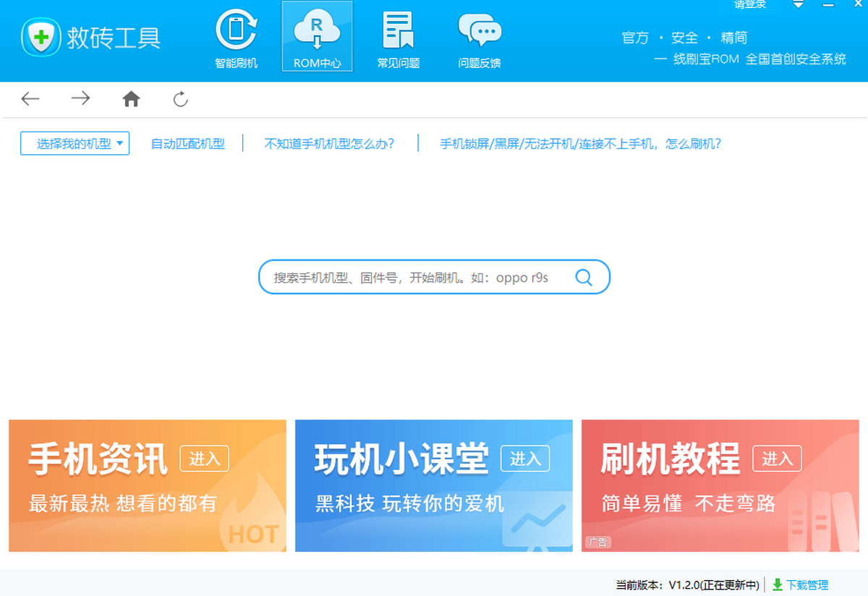The width and height of the screenshot is (868, 596).
Task: Click the 请登录 login link
Action: pyautogui.click(x=750, y=4)
